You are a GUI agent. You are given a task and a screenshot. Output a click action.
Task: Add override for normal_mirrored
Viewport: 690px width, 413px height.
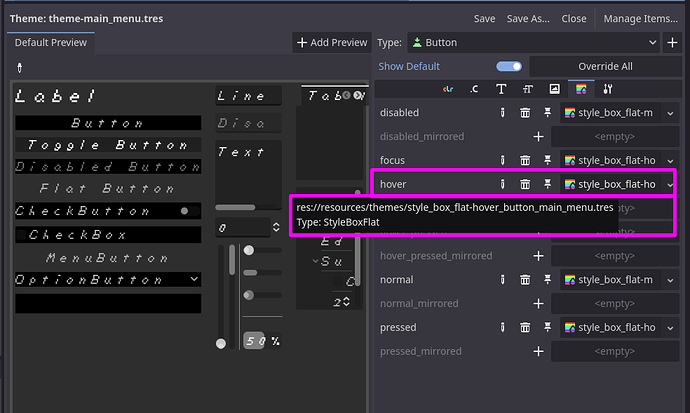point(538,303)
